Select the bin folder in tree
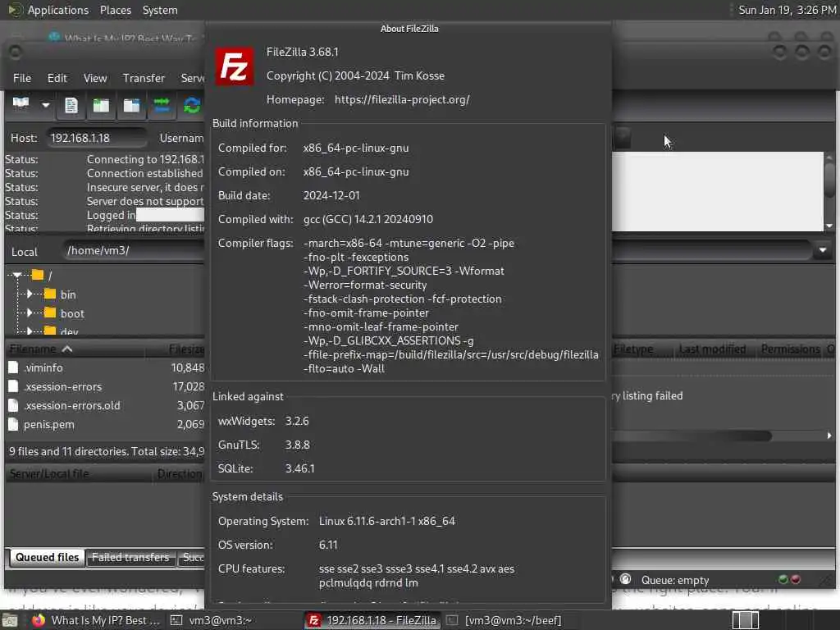Viewport: 840px width, 630px height. click(67, 294)
